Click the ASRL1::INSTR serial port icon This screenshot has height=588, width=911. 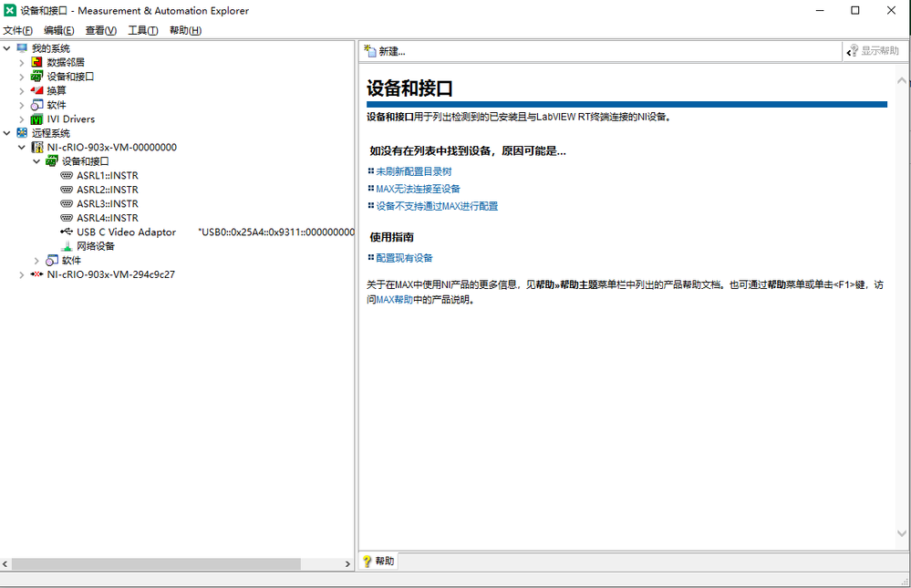67,175
